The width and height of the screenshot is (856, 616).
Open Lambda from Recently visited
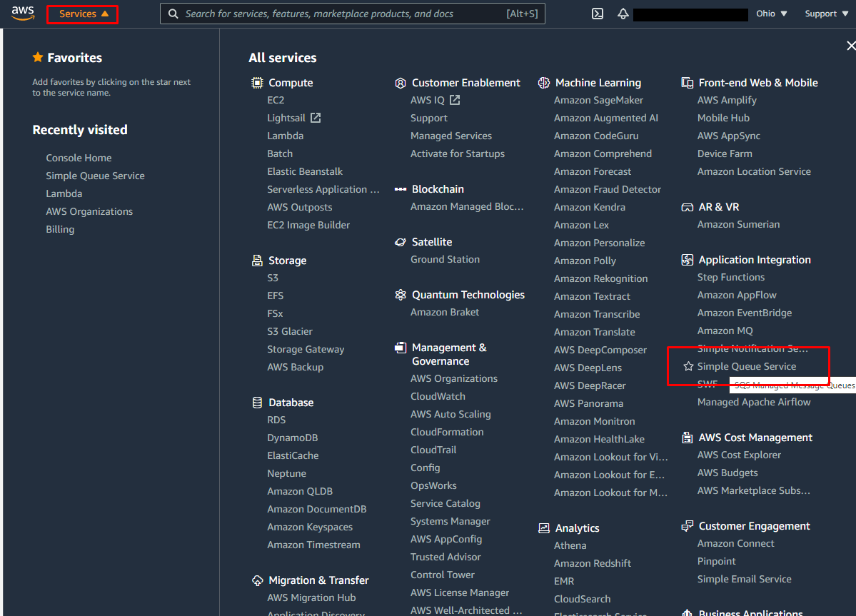(64, 193)
